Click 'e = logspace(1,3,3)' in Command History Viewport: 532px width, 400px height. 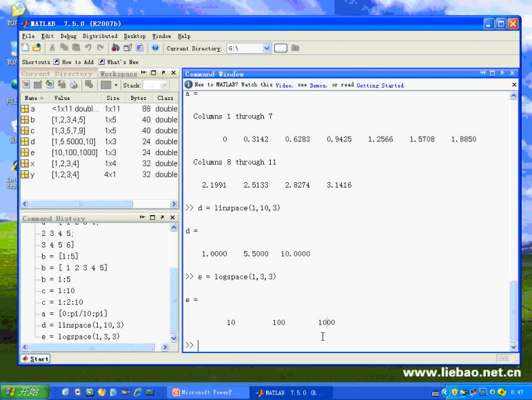81,337
